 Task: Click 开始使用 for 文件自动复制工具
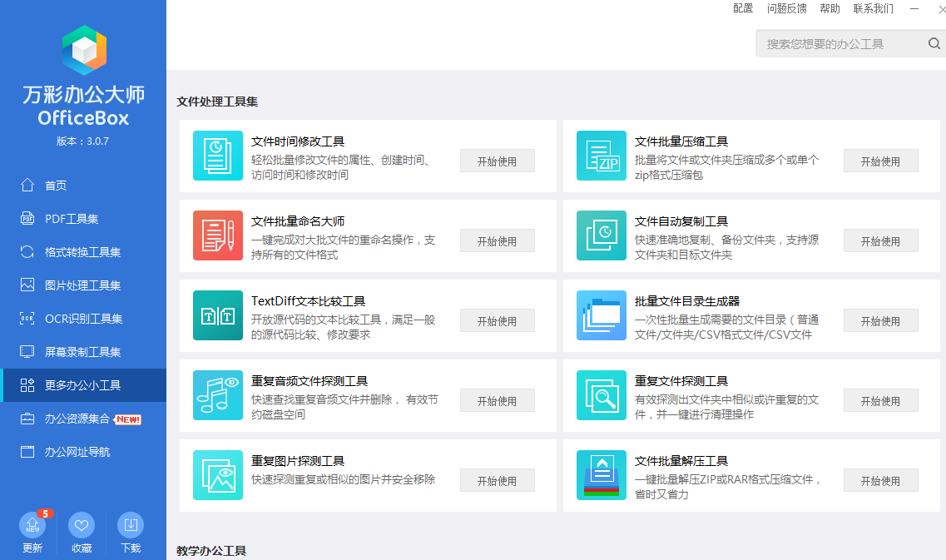click(x=881, y=240)
